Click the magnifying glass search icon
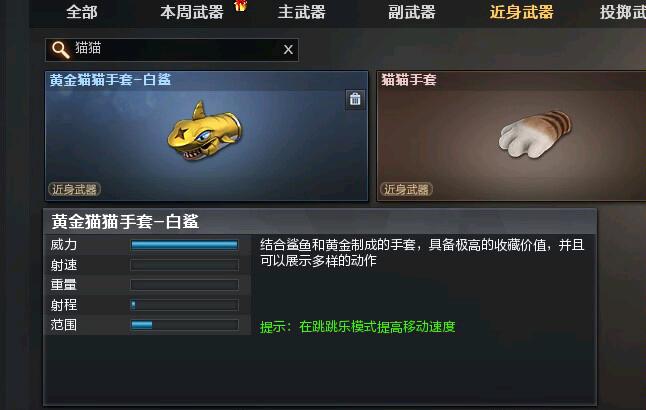 pos(60,49)
